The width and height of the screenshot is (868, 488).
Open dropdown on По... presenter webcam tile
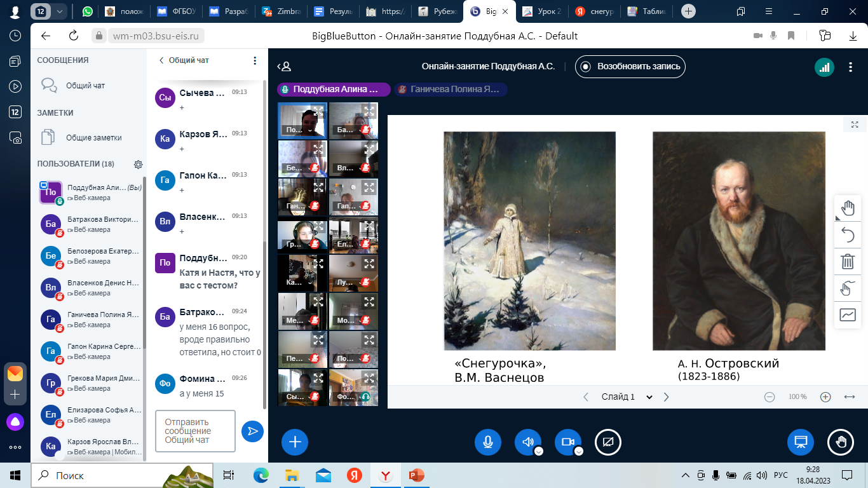click(x=297, y=130)
